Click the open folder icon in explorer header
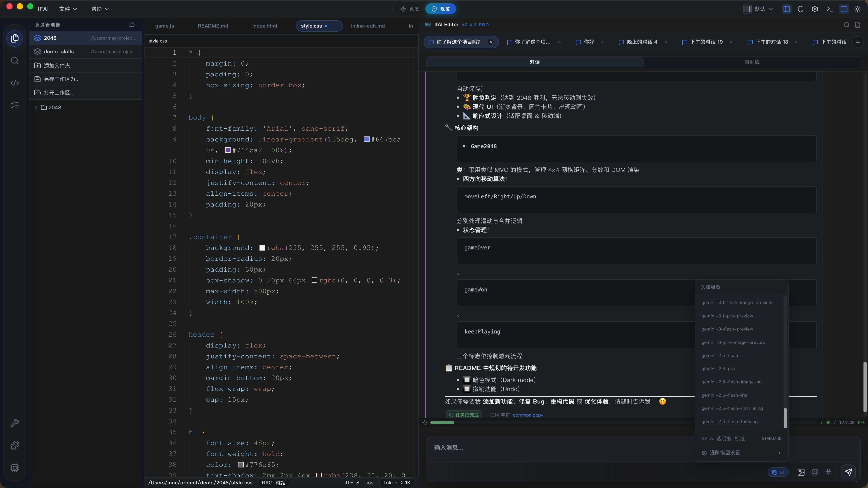The width and height of the screenshot is (868, 488). 131,24
